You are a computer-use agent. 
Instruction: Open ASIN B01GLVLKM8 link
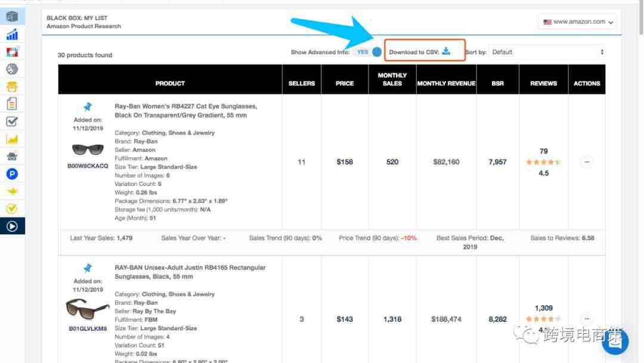88,328
